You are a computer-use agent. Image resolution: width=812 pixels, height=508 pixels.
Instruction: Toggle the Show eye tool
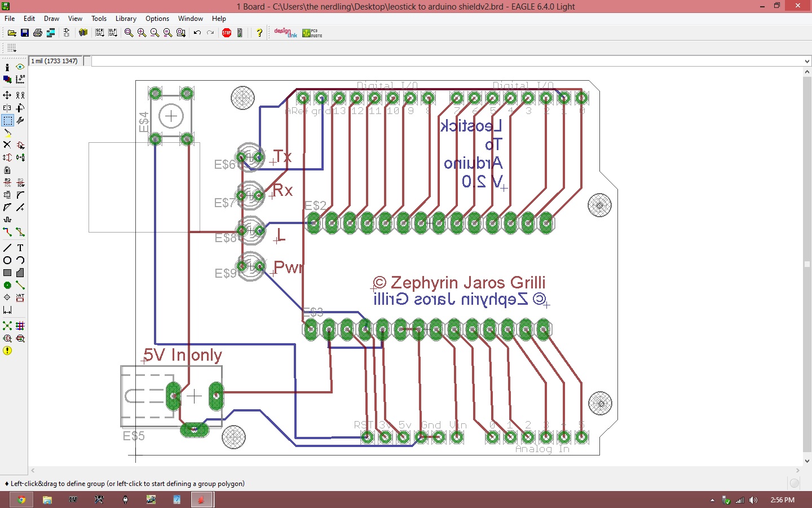click(x=20, y=67)
